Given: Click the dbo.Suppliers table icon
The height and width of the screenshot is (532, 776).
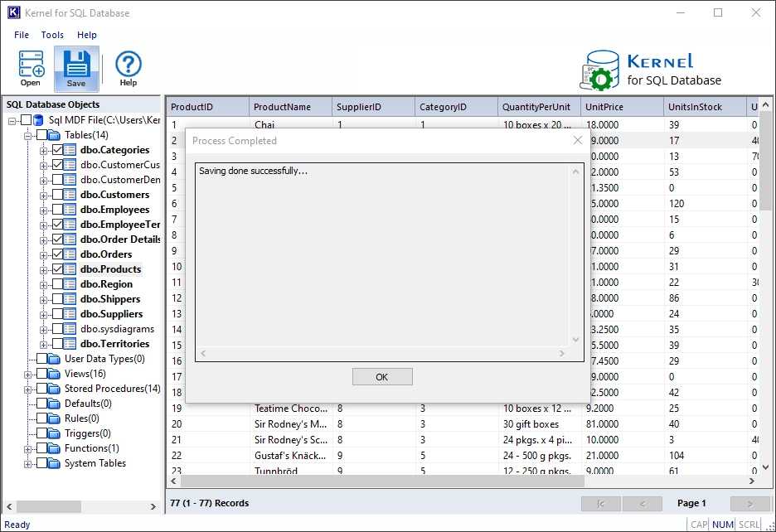Looking at the screenshot, I should click(x=70, y=314).
